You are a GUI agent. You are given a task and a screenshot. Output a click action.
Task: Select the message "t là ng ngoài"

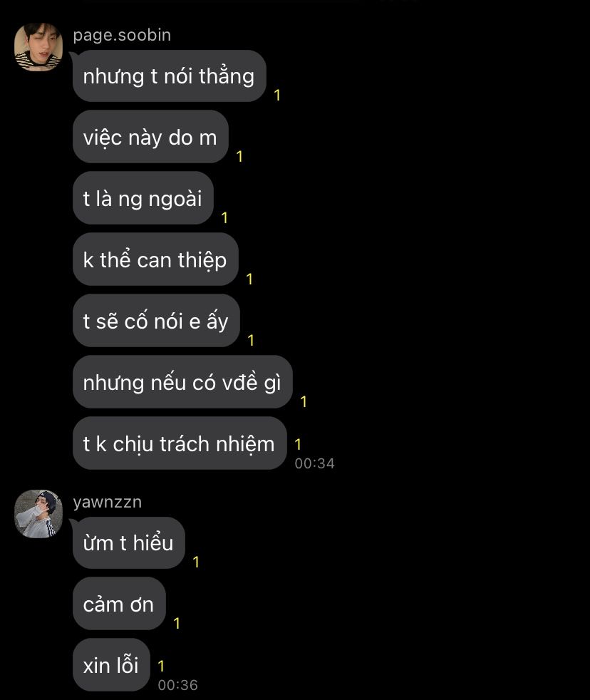point(143,198)
